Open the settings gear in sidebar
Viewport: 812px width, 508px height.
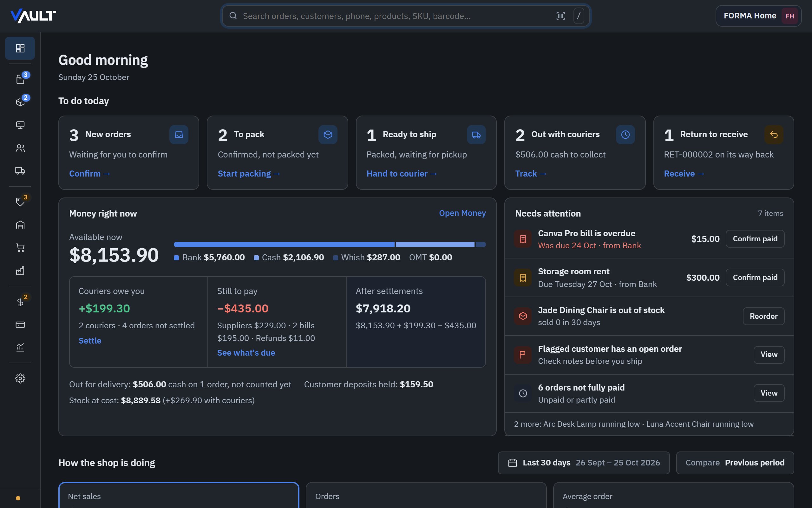20,378
